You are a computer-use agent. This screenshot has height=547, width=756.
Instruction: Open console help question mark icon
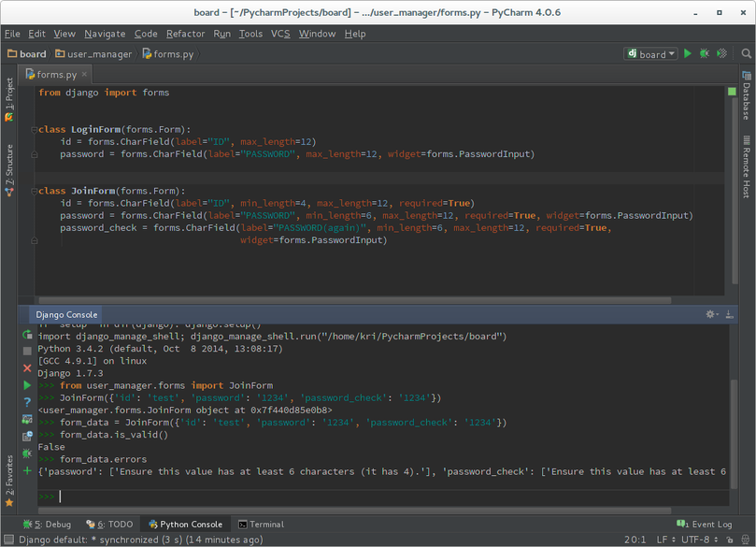(x=27, y=402)
